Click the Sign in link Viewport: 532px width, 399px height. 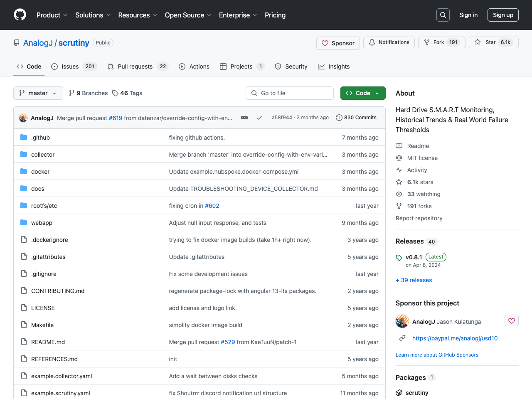point(468,15)
